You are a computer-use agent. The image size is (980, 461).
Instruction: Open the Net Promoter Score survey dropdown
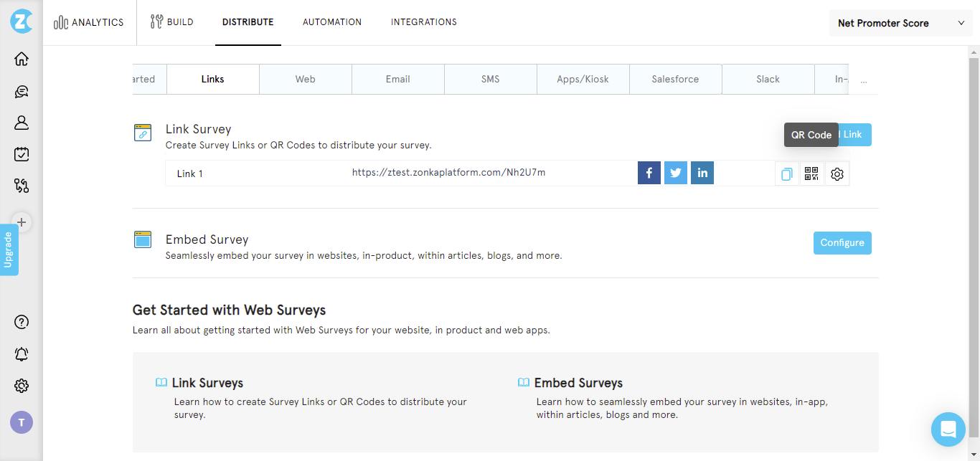point(900,22)
